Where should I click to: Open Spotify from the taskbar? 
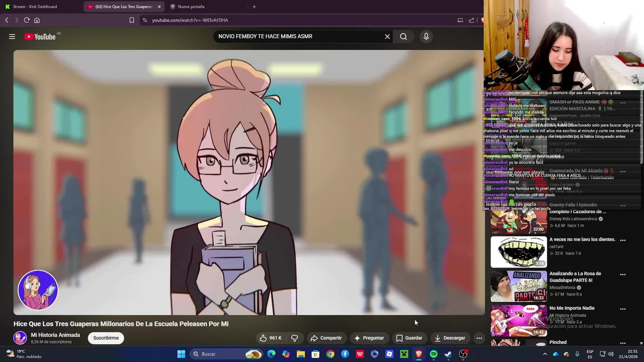point(434,354)
